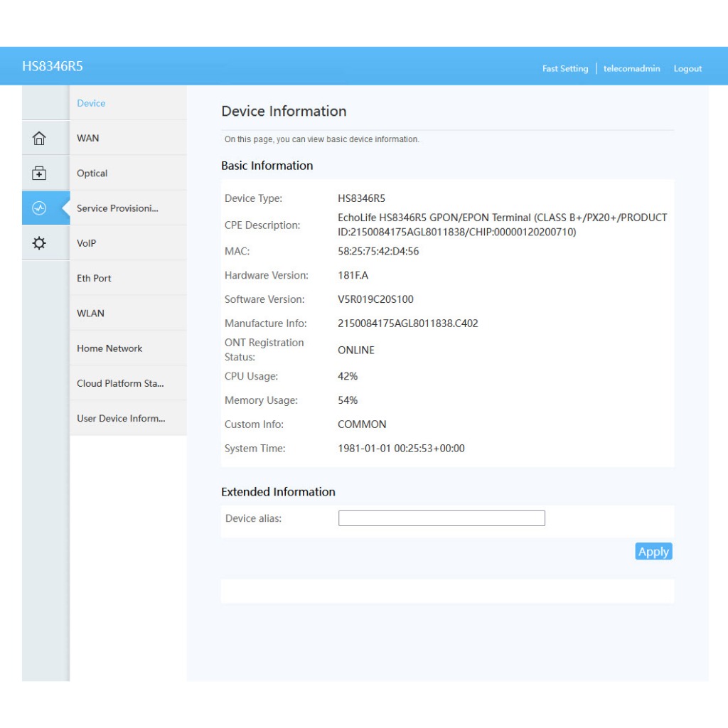Screen dimensions: 728x728
Task: Open the Home Network entry
Action: click(x=109, y=348)
